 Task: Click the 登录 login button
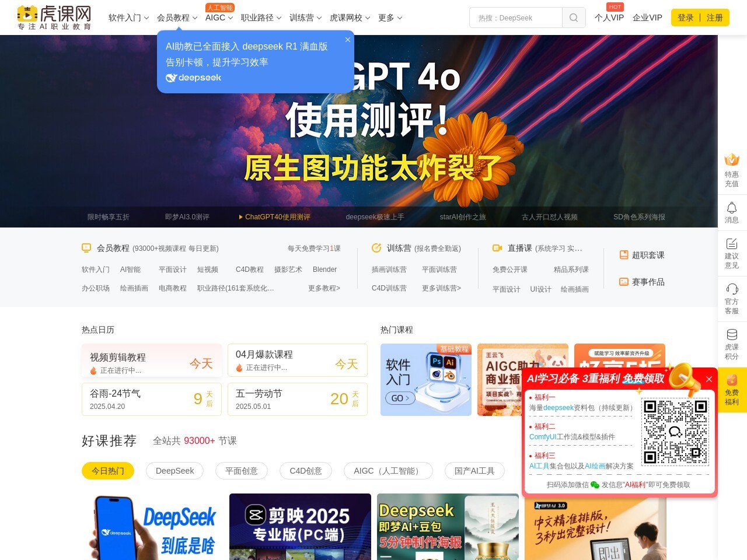point(685,18)
